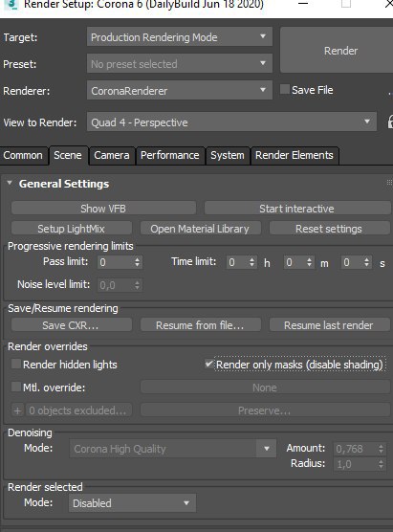Click the plus icon next to objects excluded

[x=17, y=410]
